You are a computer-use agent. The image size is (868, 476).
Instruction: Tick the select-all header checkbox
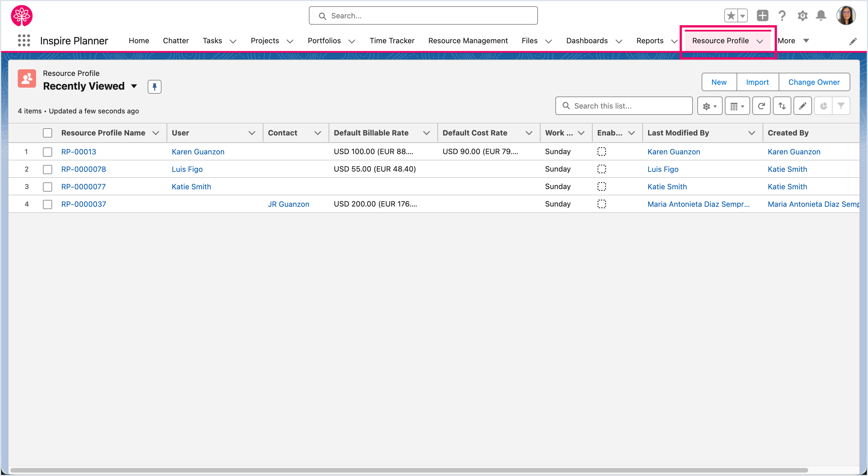(48, 133)
